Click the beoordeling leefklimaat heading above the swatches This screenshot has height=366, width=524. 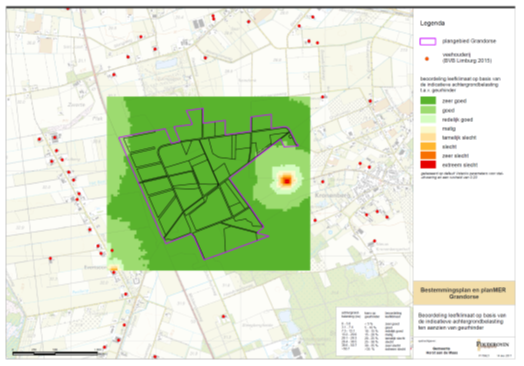point(460,85)
